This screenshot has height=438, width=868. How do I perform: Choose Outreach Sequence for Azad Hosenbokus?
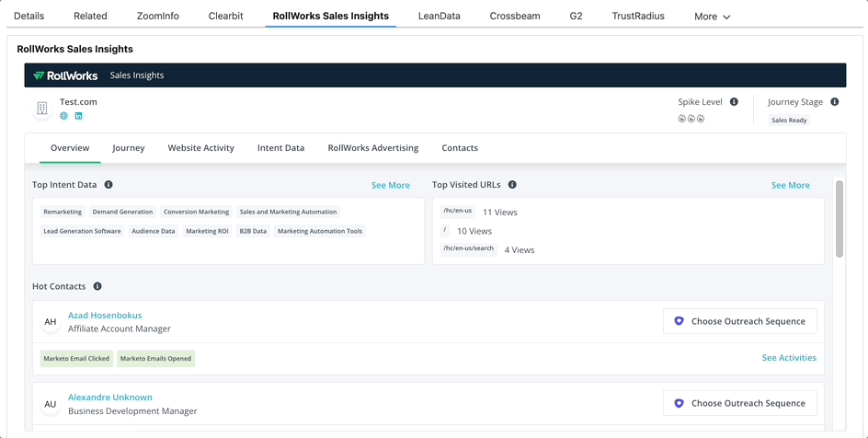point(739,321)
